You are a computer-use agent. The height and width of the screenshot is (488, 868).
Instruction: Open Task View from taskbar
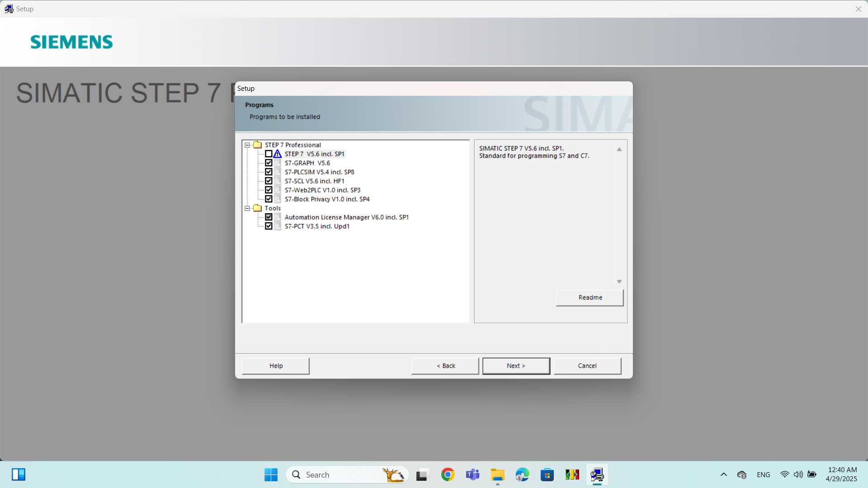(x=422, y=475)
